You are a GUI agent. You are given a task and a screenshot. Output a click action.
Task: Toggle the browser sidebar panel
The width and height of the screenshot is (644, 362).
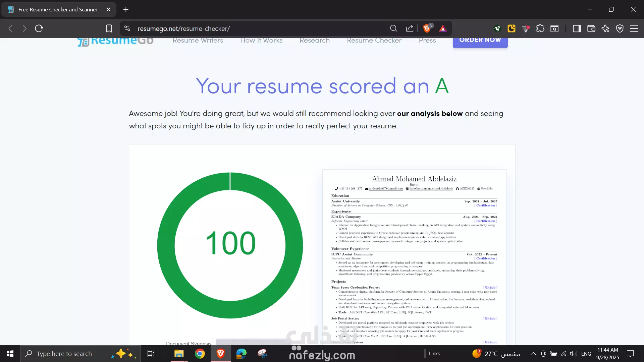pos(577,28)
